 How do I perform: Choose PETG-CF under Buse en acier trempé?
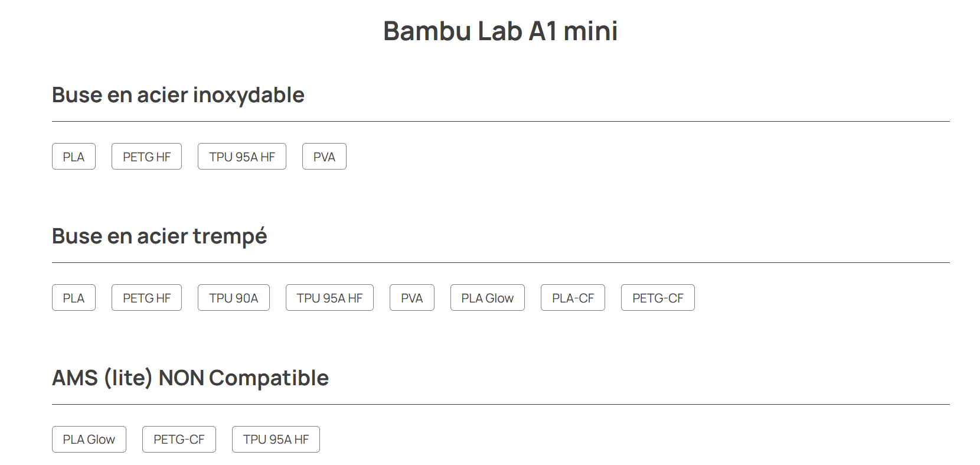click(x=658, y=298)
